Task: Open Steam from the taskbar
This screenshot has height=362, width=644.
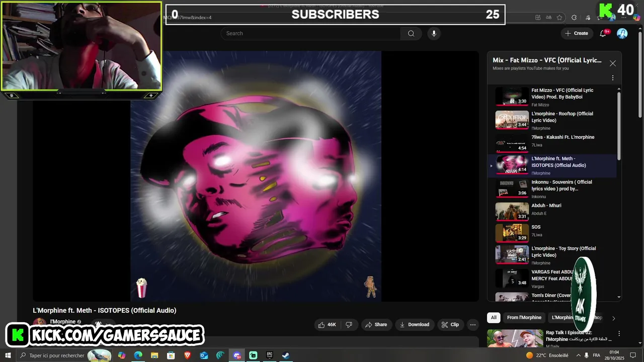Action: coord(286,355)
